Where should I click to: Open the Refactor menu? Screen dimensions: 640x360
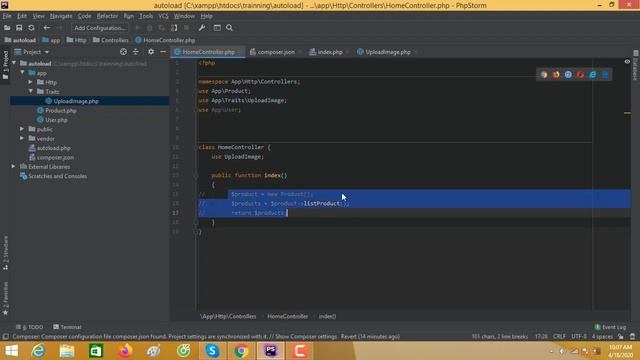(x=107, y=16)
